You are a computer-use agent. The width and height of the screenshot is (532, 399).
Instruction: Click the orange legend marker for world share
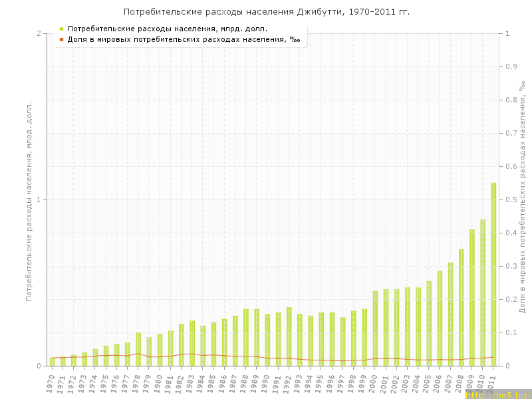coord(61,39)
